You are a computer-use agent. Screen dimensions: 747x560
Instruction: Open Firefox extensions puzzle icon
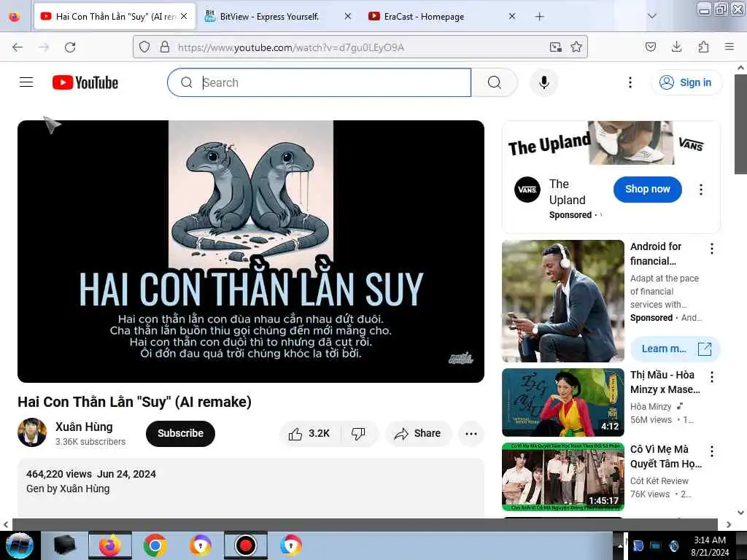coord(703,47)
